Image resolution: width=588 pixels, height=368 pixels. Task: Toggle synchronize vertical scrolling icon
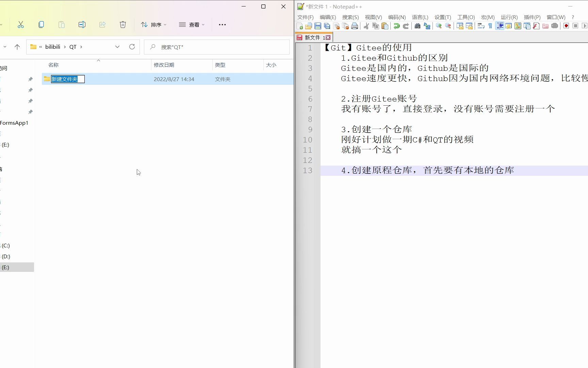[460, 26]
